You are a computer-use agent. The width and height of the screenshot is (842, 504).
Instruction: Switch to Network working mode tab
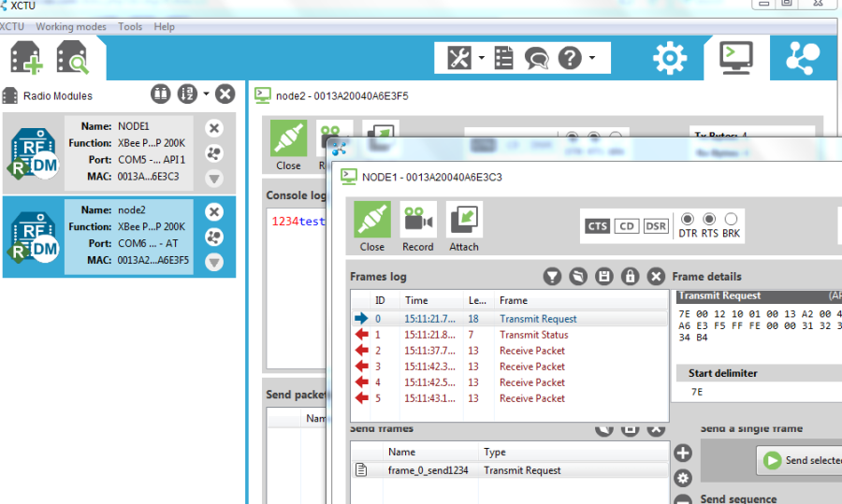point(803,58)
